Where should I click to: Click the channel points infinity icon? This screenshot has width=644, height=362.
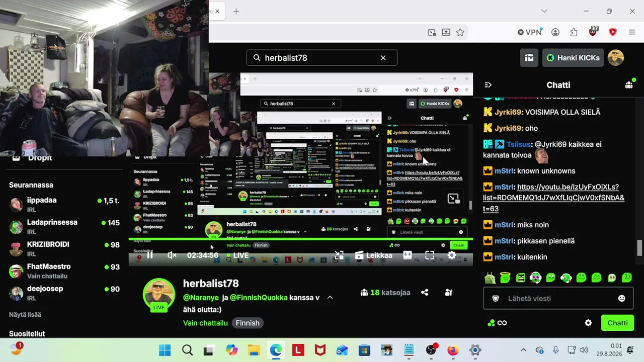tap(497, 323)
